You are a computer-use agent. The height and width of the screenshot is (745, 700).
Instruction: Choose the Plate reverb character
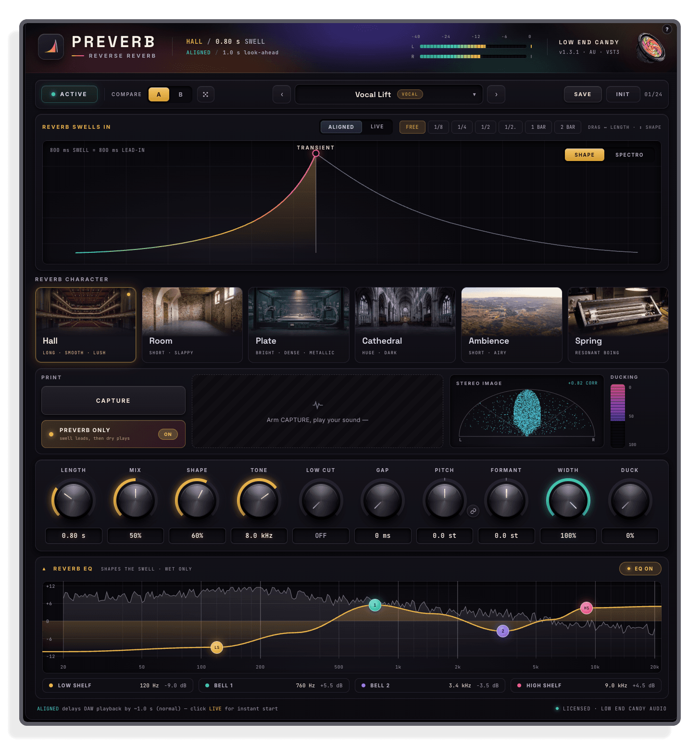pyautogui.click(x=299, y=325)
